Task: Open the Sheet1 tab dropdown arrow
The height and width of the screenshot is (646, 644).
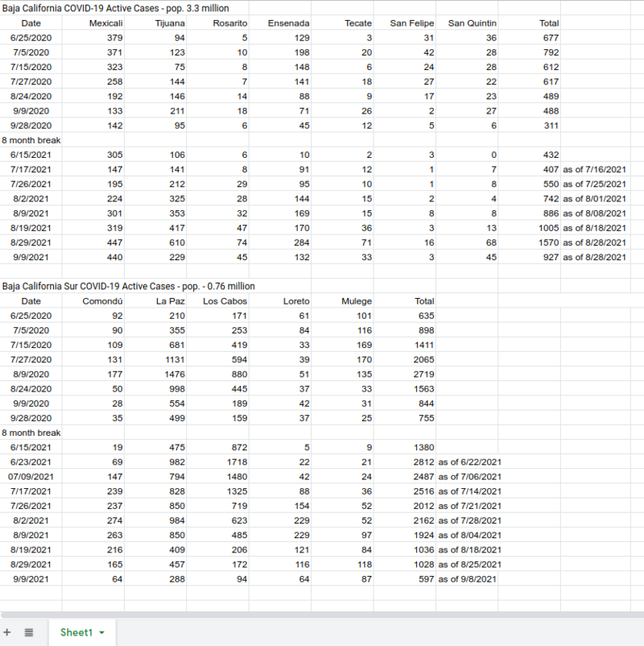Action: pos(102,633)
